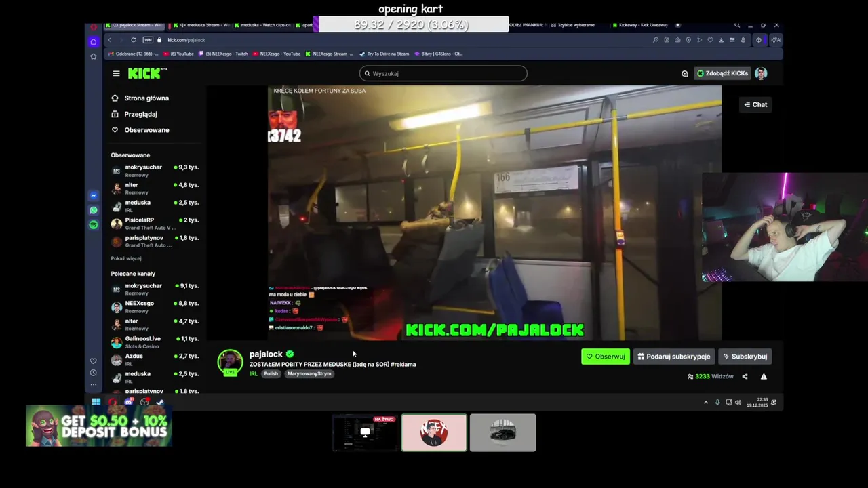The image size is (868, 488).
Task: Click Opera sidebar star bookmarks icon
Action: click(94, 56)
